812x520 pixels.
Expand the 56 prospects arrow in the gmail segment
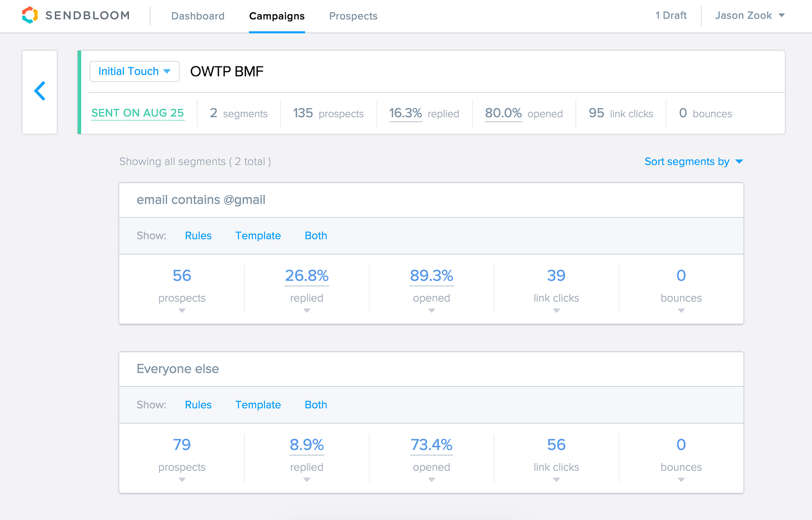[182, 310]
